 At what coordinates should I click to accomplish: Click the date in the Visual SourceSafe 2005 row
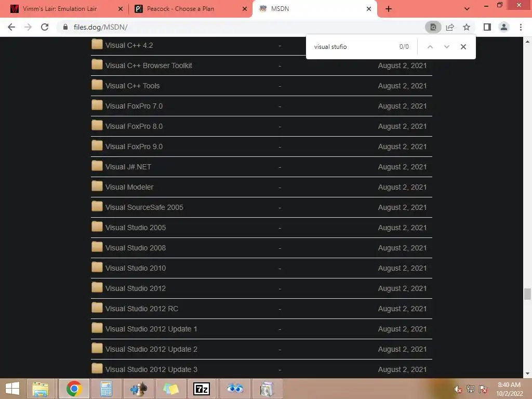tap(403, 207)
